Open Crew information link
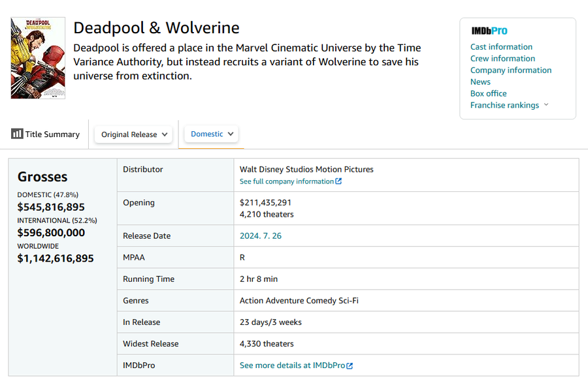Image resolution: width=588 pixels, height=385 pixels. click(502, 59)
